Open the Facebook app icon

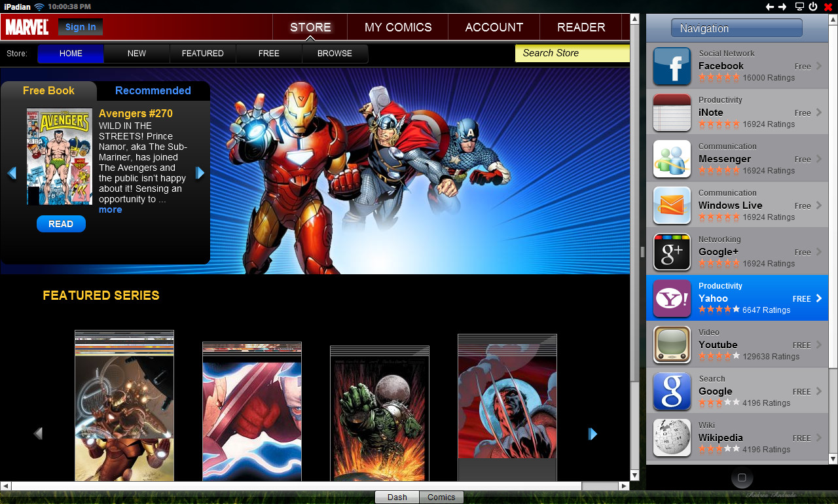(x=672, y=66)
